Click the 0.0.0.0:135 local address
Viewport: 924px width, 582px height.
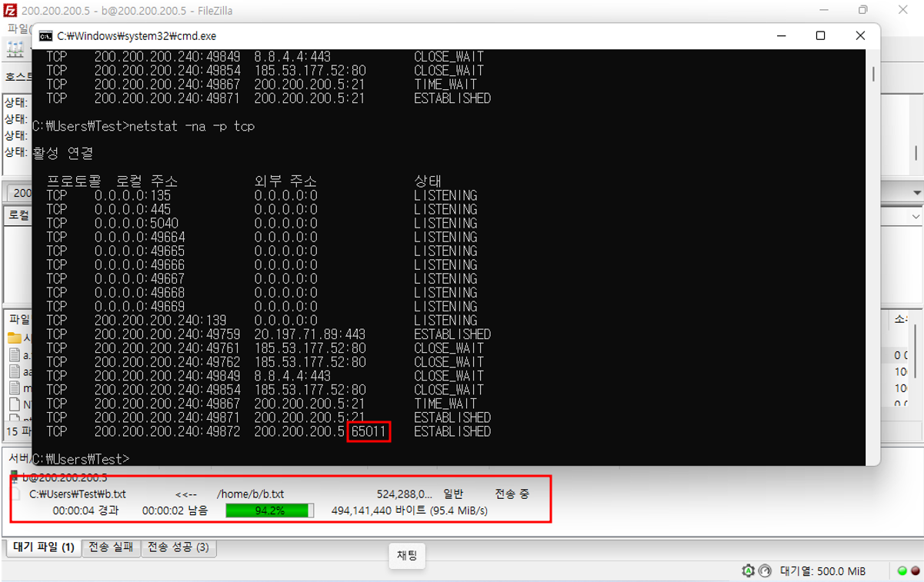[x=132, y=195]
